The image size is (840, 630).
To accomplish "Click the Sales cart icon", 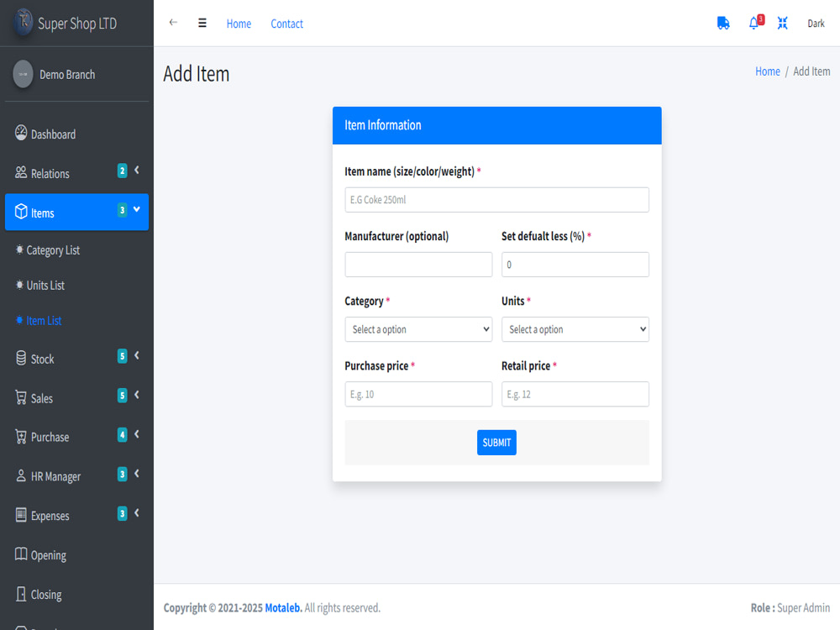I will pyautogui.click(x=21, y=397).
